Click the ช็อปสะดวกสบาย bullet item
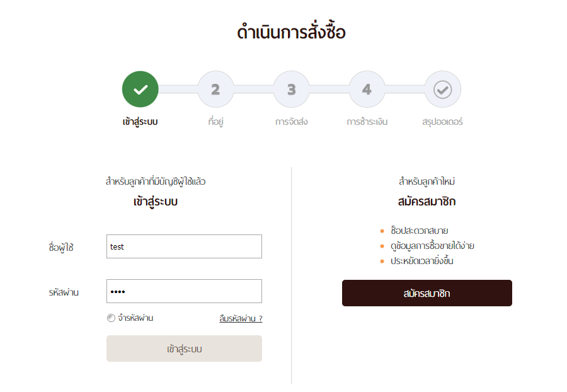This screenshot has height=392, width=567. point(420,231)
